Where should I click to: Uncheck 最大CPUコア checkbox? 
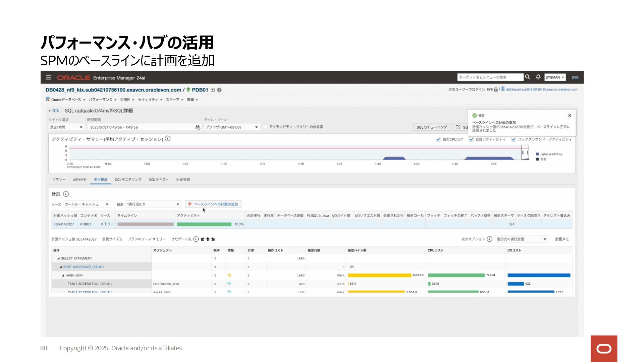[438, 139]
